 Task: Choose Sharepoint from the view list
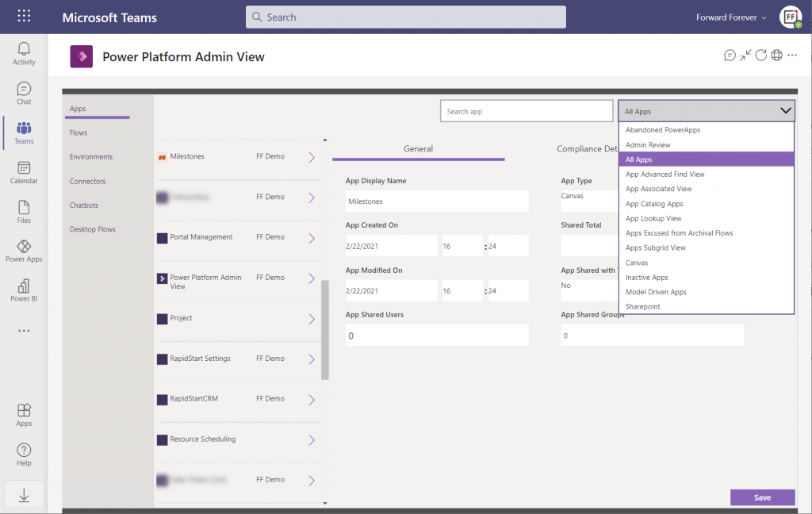click(x=707, y=306)
